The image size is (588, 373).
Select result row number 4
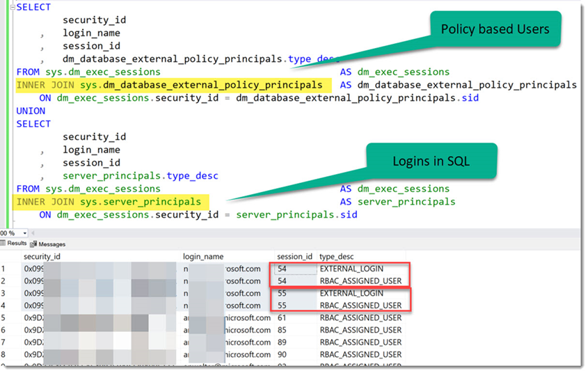pyautogui.click(x=3, y=305)
